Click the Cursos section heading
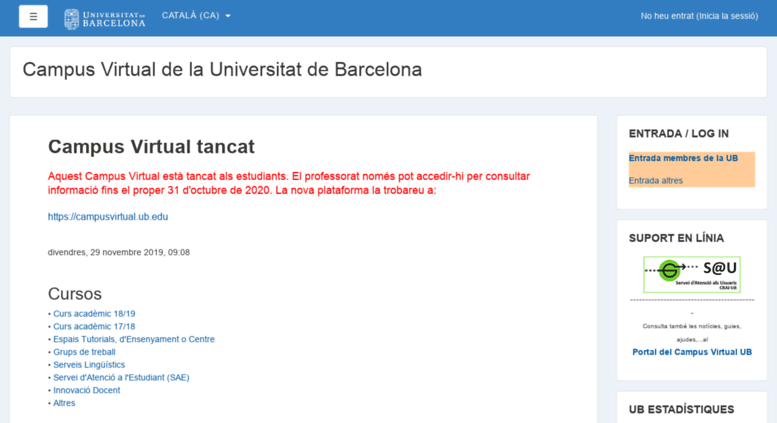Screen dimensions: 777x423 tap(75, 294)
